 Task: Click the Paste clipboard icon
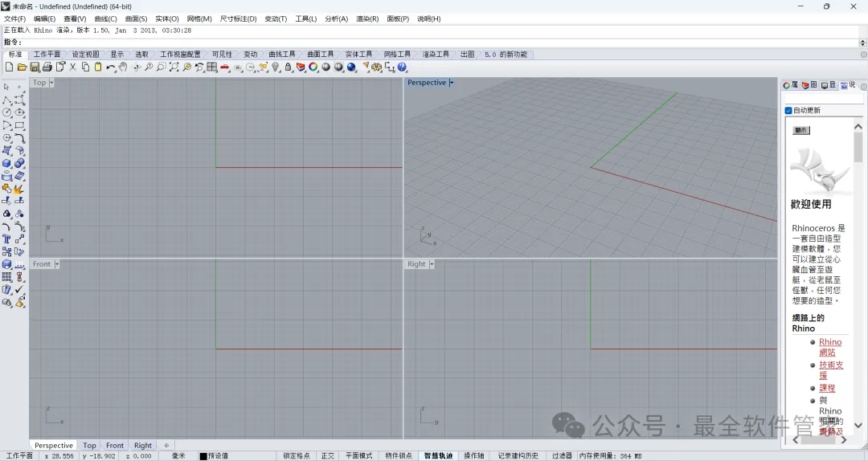pyautogui.click(x=98, y=67)
